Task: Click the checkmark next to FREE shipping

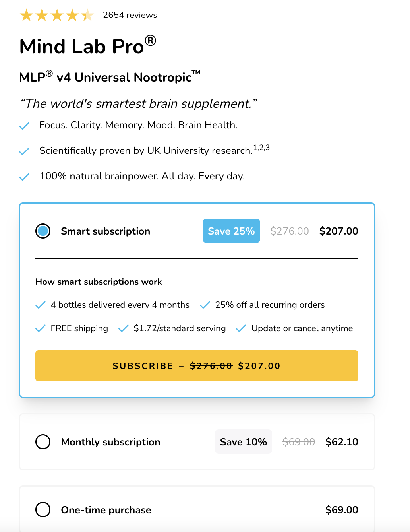Action: [x=40, y=328]
